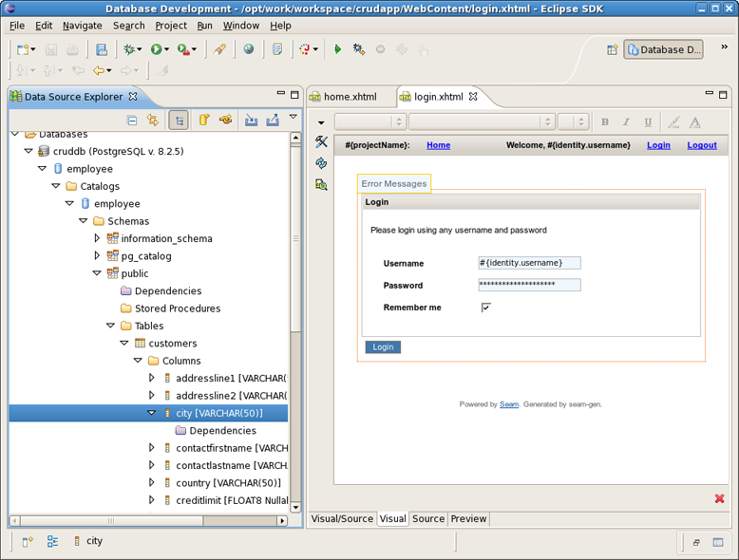Screen dimensions: 739x560
Task: Click the Open Perspective icon
Action: tap(613, 50)
